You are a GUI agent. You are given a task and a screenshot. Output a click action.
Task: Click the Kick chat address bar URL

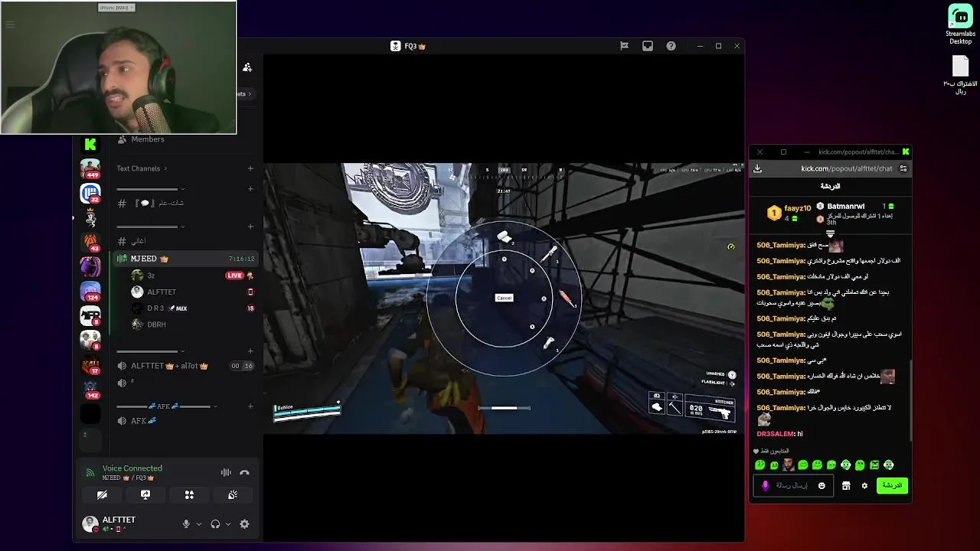(x=846, y=168)
